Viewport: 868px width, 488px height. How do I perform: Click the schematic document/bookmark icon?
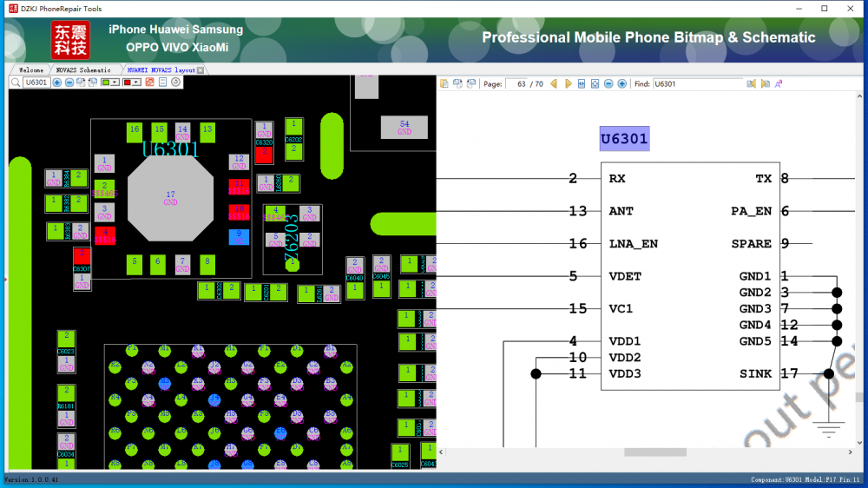(444, 83)
